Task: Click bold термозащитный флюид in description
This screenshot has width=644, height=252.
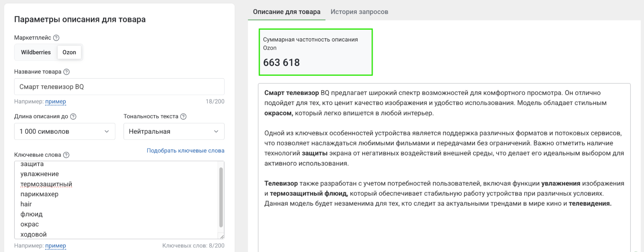Action: tap(309, 194)
